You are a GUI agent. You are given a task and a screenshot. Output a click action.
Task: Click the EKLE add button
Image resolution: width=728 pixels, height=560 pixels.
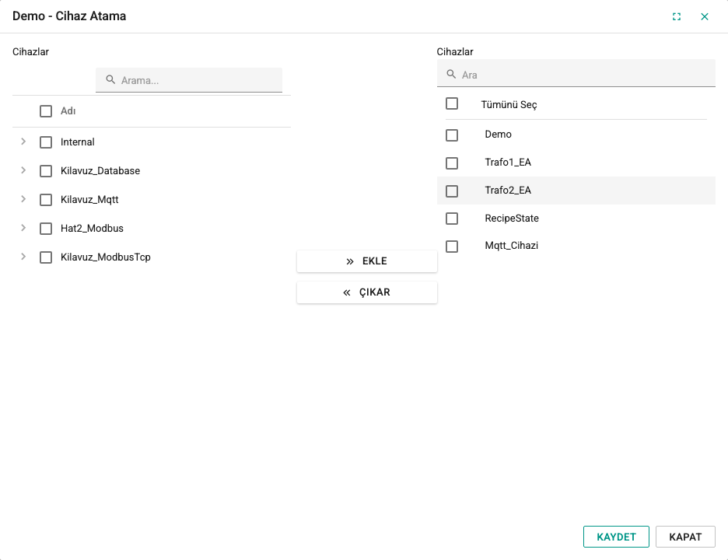[367, 261]
